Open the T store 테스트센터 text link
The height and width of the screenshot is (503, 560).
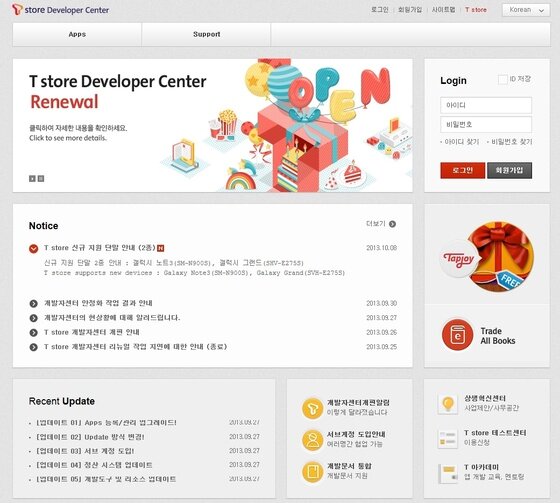click(x=495, y=433)
